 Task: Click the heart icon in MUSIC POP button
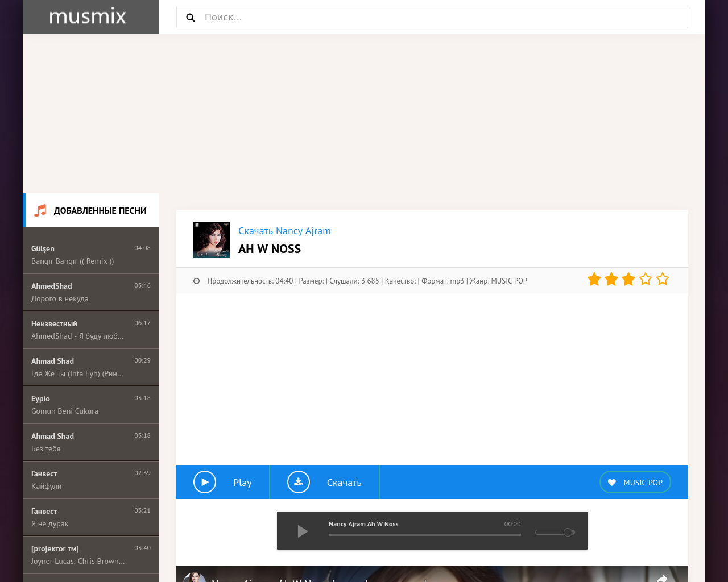[x=612, y=483]
